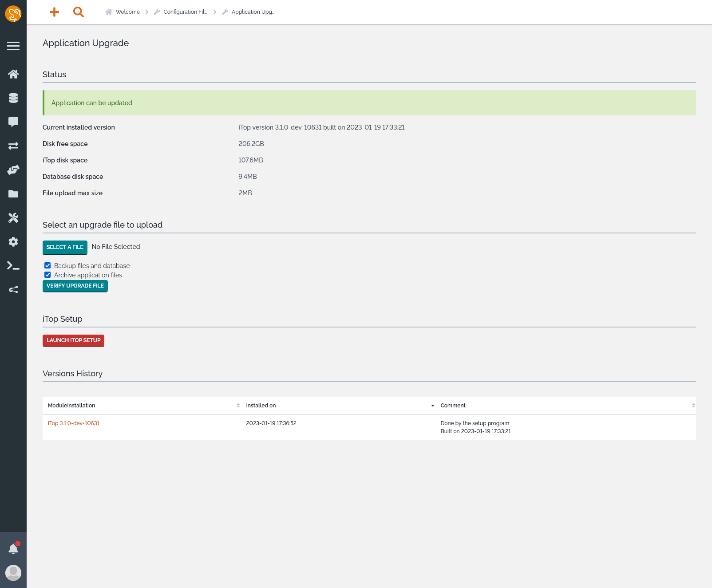Image resolution: width=712 pixels, height=588 pixels.
Task: Click the orange plus create icon
Action: pos(54,12)
